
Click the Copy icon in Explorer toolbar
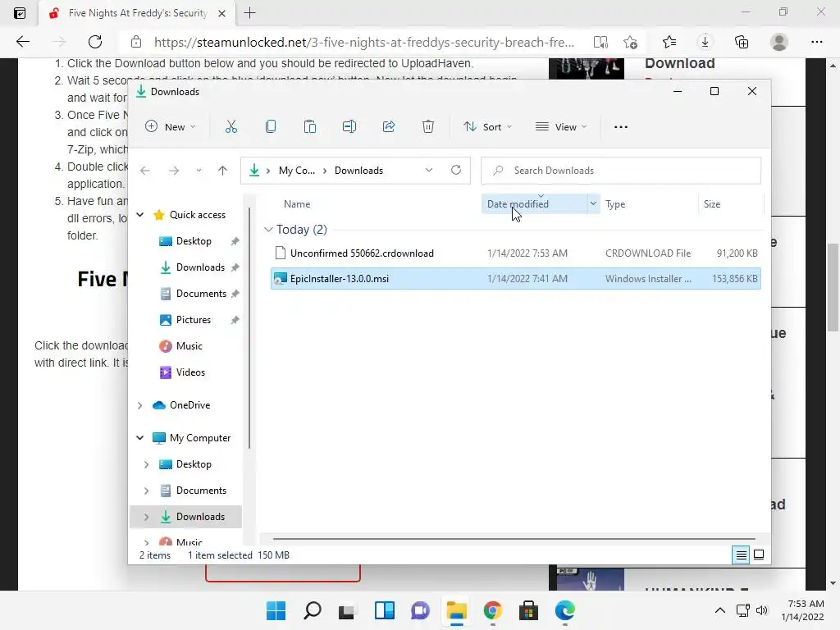click(x=271, y=127)
